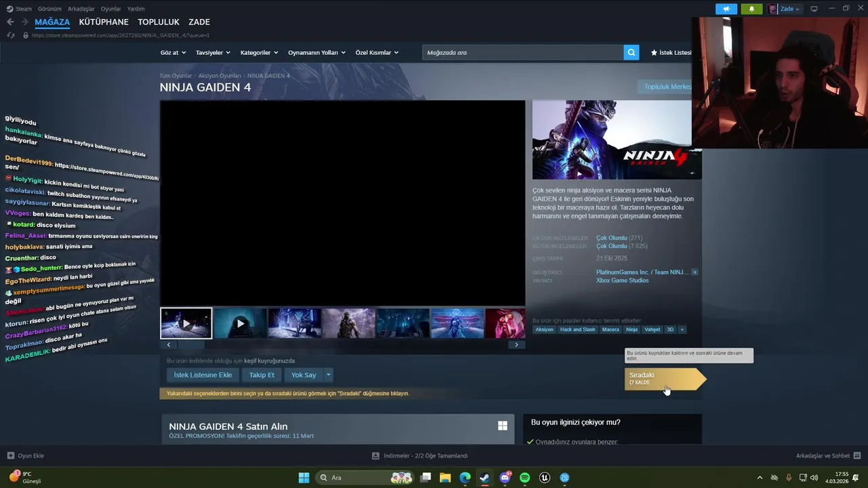Click the Oyun Ekle plus icon
The height and width of the screenshot is (488, 868).
coord(10,455)
